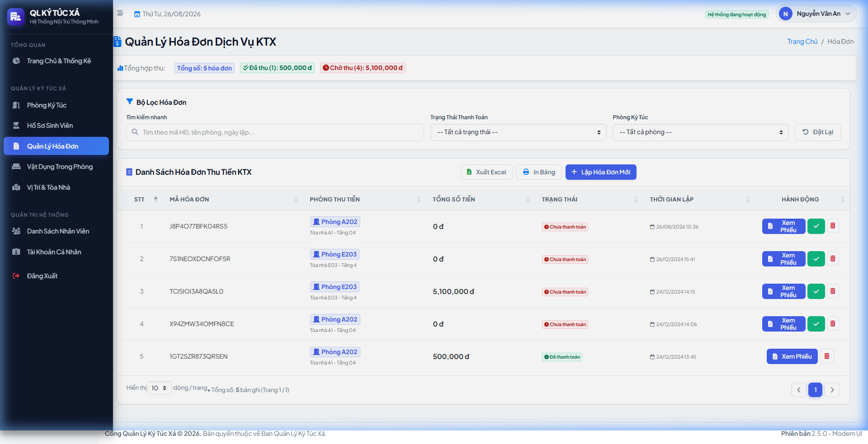The height and width of the screenshot is (444, 868).
Task: Delete invoice 7S1NEOXDCNFOF5R using trash icon
Action: [833, 258]
